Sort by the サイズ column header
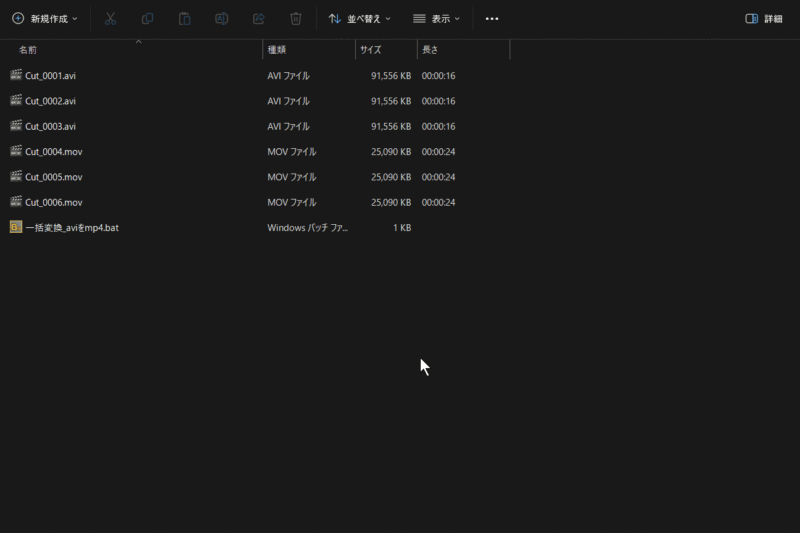Screen dimensions: 800x533 pyautogui.click(x=370, y=50)
